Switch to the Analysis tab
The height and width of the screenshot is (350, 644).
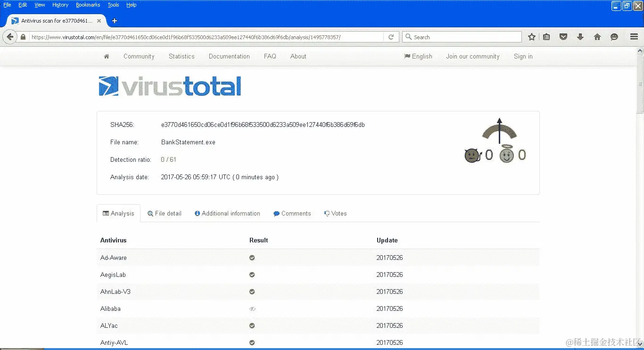click(118, 213)
